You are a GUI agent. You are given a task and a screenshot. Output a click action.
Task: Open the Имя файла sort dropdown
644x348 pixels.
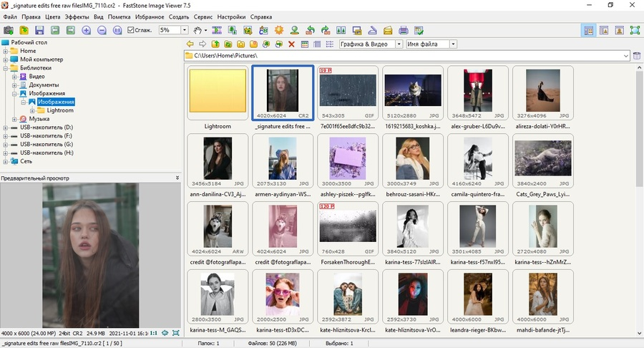pos(454,44)
